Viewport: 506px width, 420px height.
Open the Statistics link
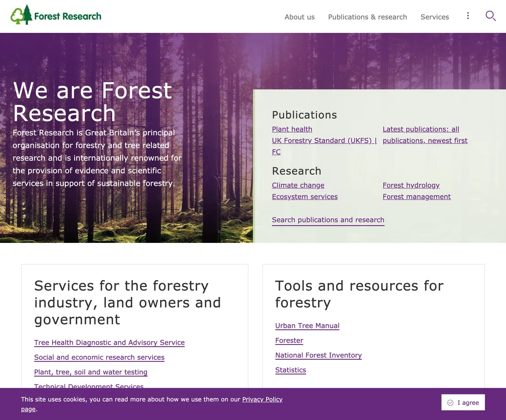tap(291, 370)
